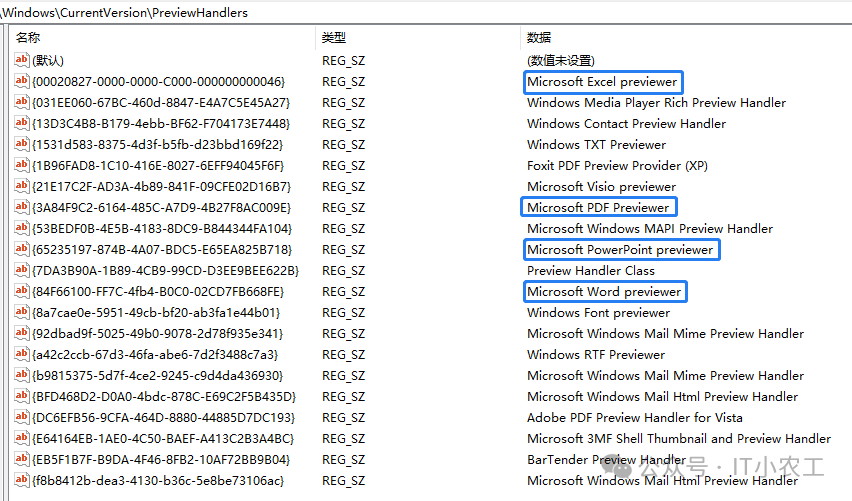Click the ab icon for {84F66100-FF7C-4fb4-B0C0-02CD7FB668FE}
This screenshot has width=852, height=501.
(x=22, y=291)
